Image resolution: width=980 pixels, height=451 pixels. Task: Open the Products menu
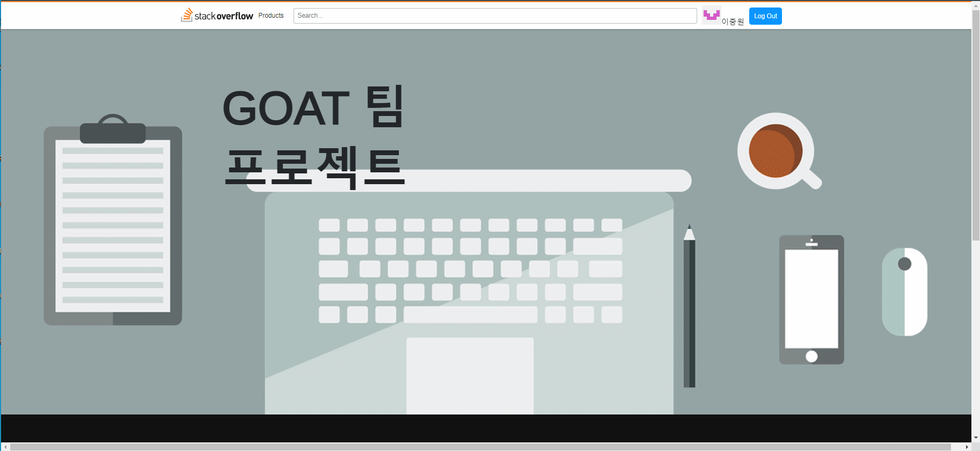pos(271,16)
